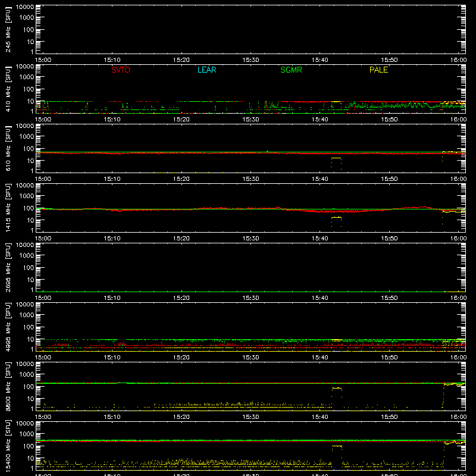Click the 610 MHz [SFU] axis label
The width and height of the screenshot is (476, 476).
(x=8, y=148)
